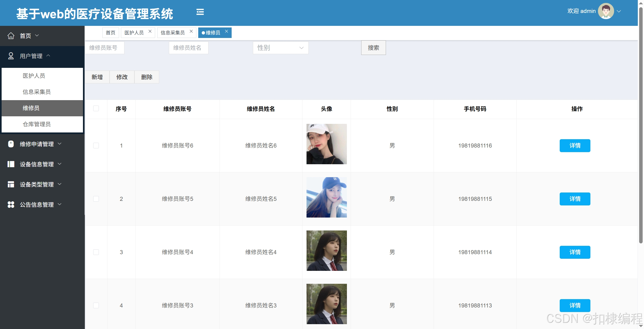Click the 基于web的医疗设备管理系统 title
This screenshot has width=644, height=329.
(95, 13)
